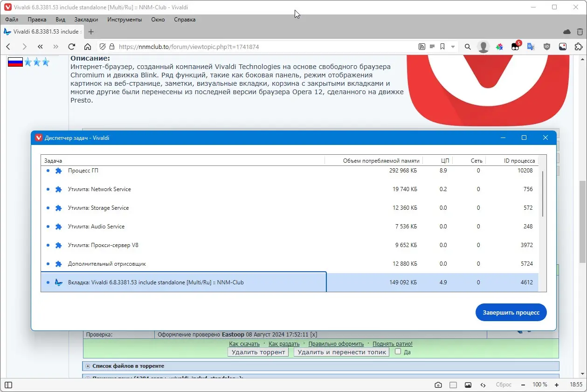
Task: Sort tasks by Сеть column
Action: click(470, 160)
